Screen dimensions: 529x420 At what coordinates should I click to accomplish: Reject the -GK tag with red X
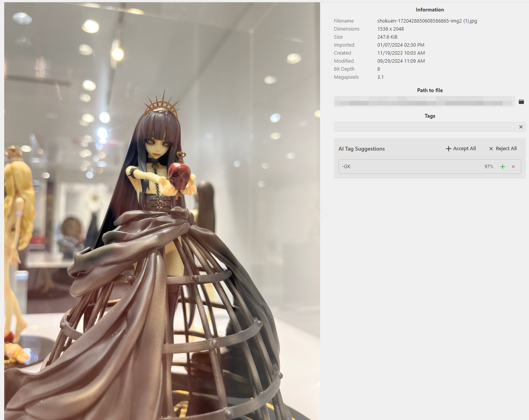click(513, 167)
